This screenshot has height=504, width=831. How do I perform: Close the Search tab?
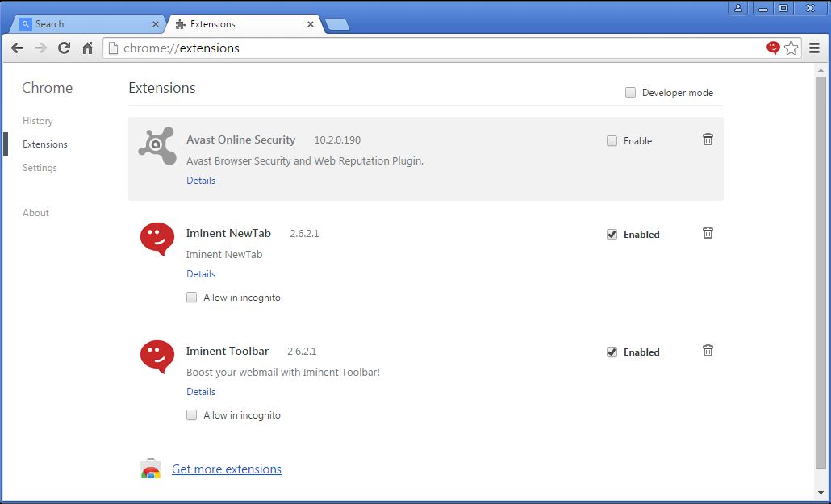pyautogui.click(x=155, y=24)
